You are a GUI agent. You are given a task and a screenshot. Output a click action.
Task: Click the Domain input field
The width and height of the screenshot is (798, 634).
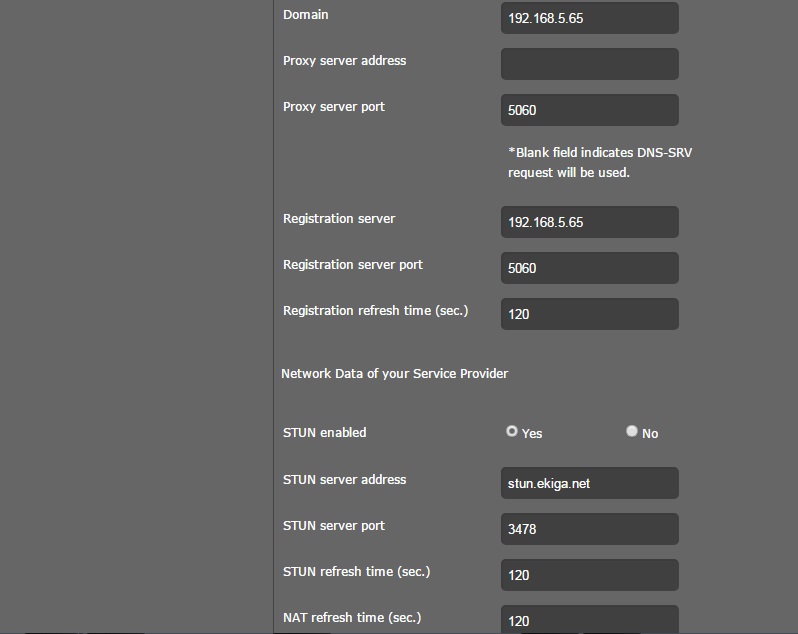click(x=589, y=18)
